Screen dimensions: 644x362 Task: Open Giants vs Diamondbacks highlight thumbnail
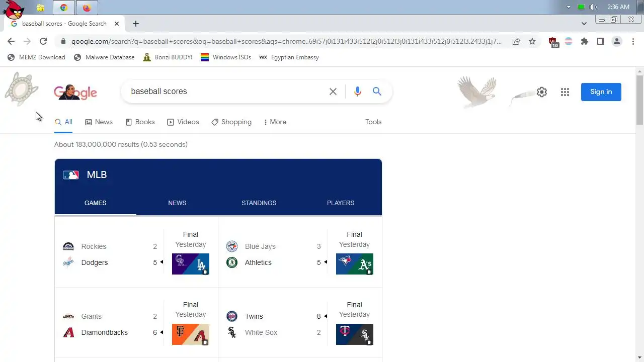tap(191, 334)
